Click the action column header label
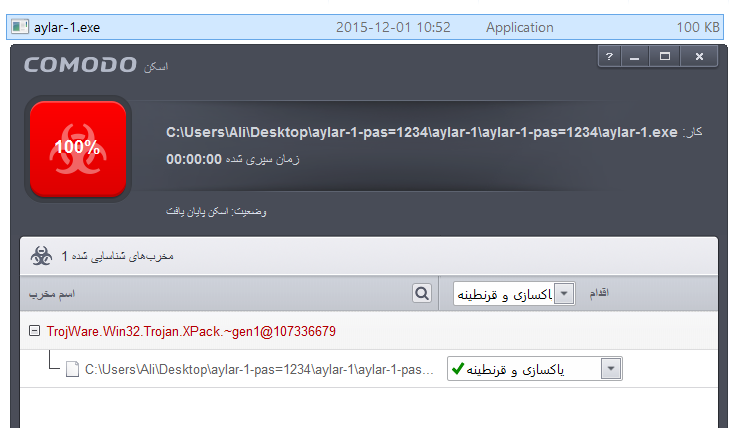 coord(599,293)
